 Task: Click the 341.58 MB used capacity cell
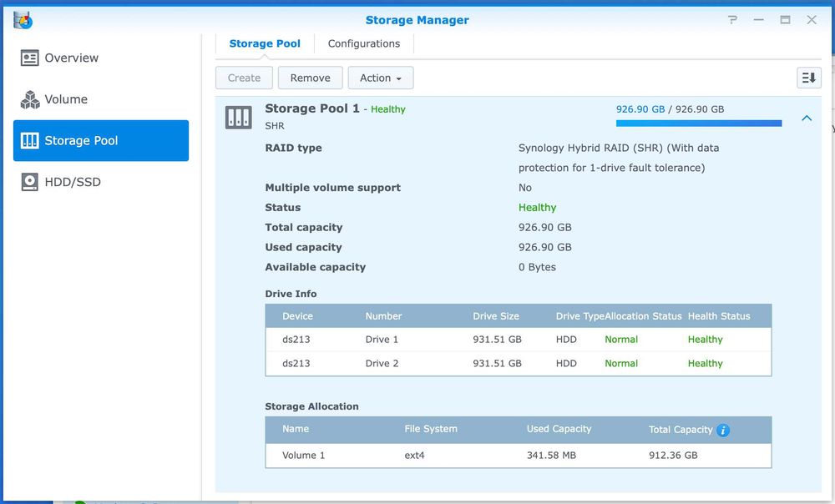[551, 456]
